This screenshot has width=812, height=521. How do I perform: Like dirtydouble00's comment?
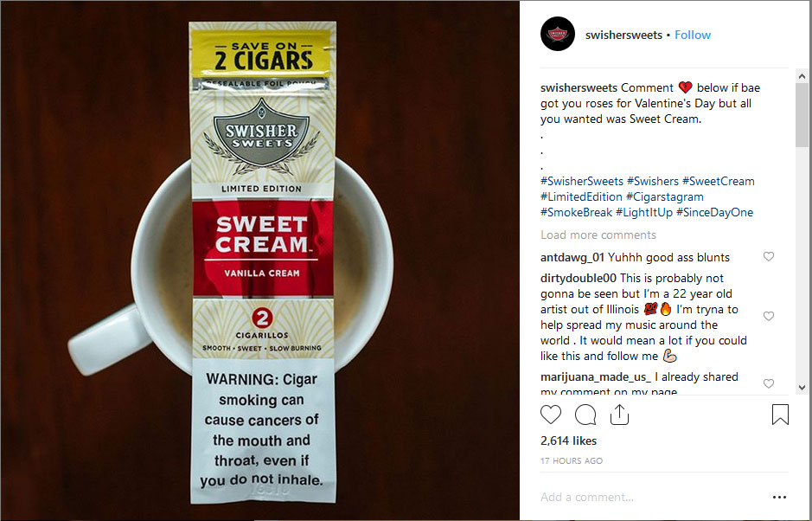tap(769, 316)
